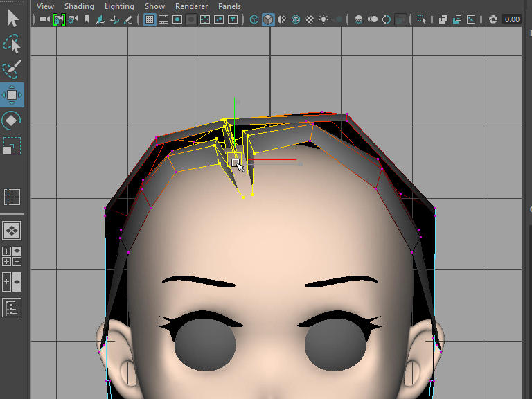
Task: Toggle Lock Camera in panel toolbar
Action: coord(59,19)
